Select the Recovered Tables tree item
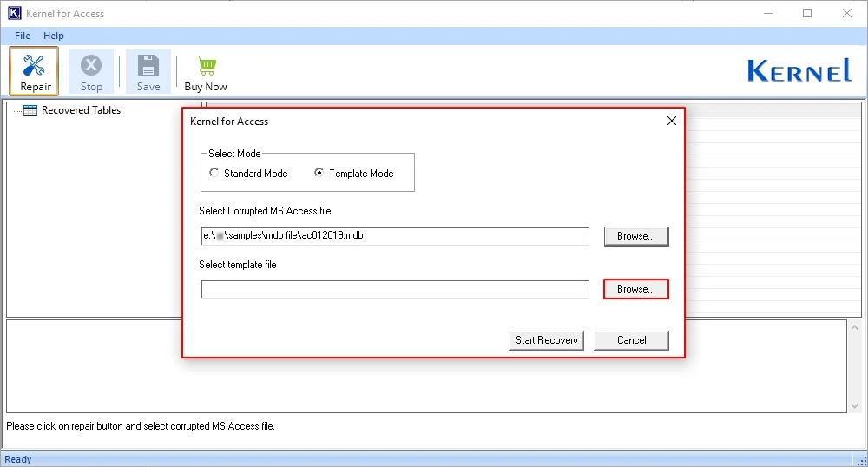The height and width of the screenshot is (467, 868). click(x=81, y=110)
